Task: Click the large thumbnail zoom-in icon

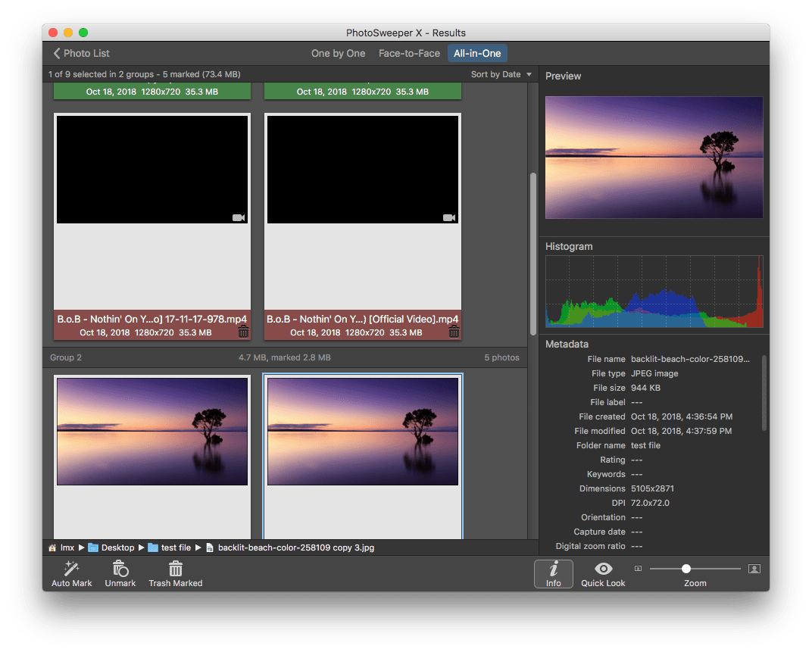Action: click(x=754, y=569)
